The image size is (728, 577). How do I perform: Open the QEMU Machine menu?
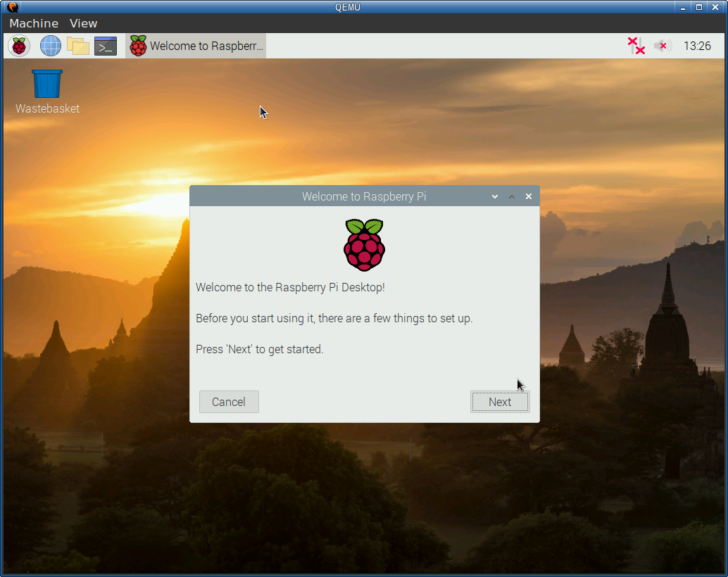[34, 23]
